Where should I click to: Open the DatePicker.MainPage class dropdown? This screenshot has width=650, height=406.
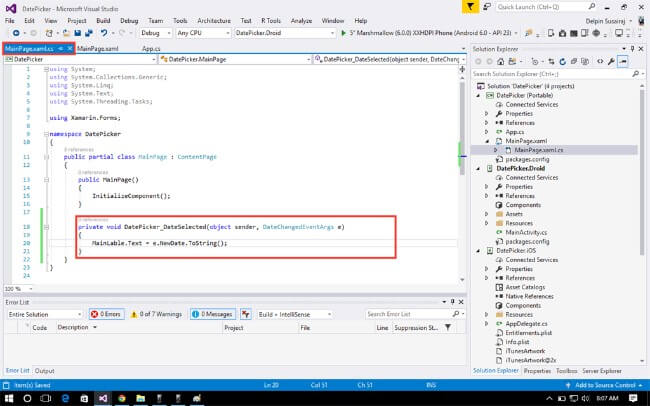tap(235, 59)
